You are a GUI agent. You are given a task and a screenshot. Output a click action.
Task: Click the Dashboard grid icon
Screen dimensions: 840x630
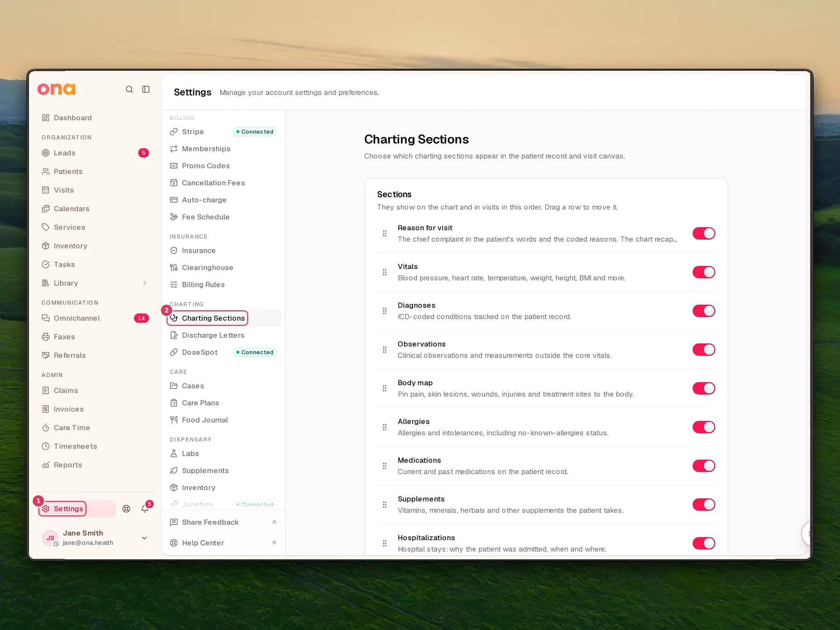point(45,118)
